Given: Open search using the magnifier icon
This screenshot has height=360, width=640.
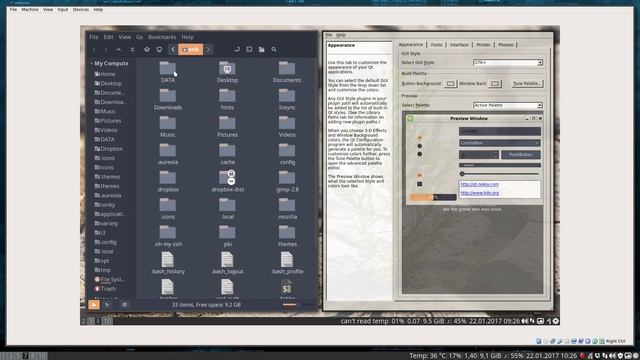Looking at the screenshot, I should click(274, 49).
